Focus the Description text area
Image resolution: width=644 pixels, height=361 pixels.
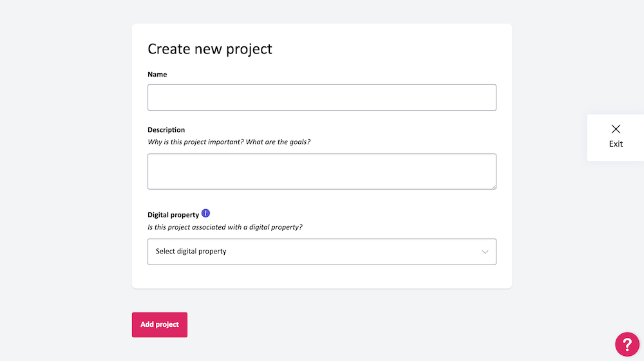322,171
